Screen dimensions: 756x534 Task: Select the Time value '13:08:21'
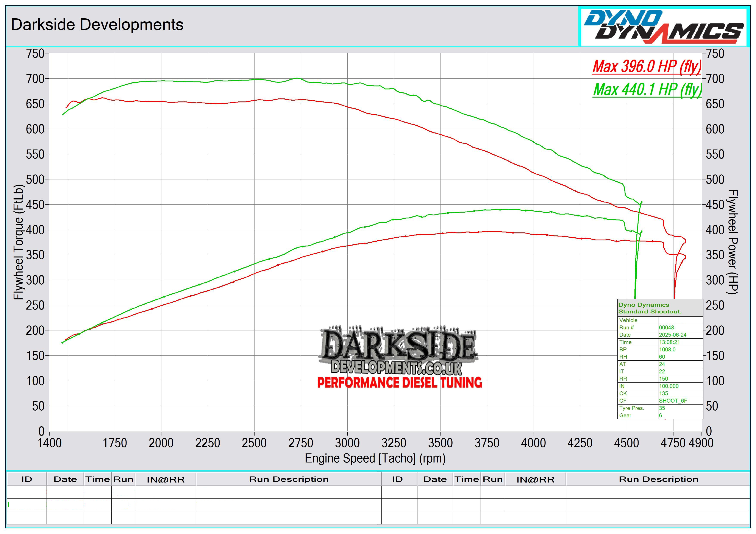pos(669,342)
